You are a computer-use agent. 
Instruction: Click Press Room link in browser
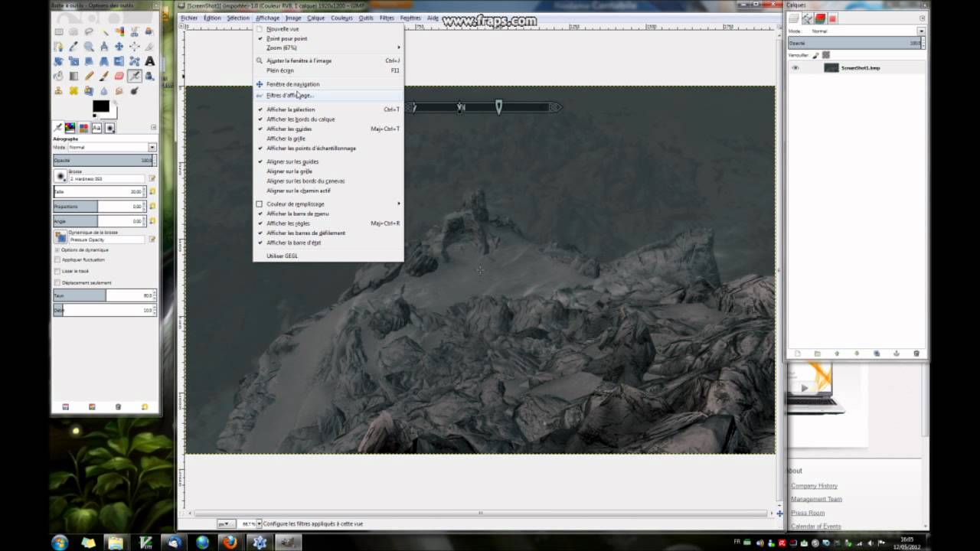(x=808, y=513)
